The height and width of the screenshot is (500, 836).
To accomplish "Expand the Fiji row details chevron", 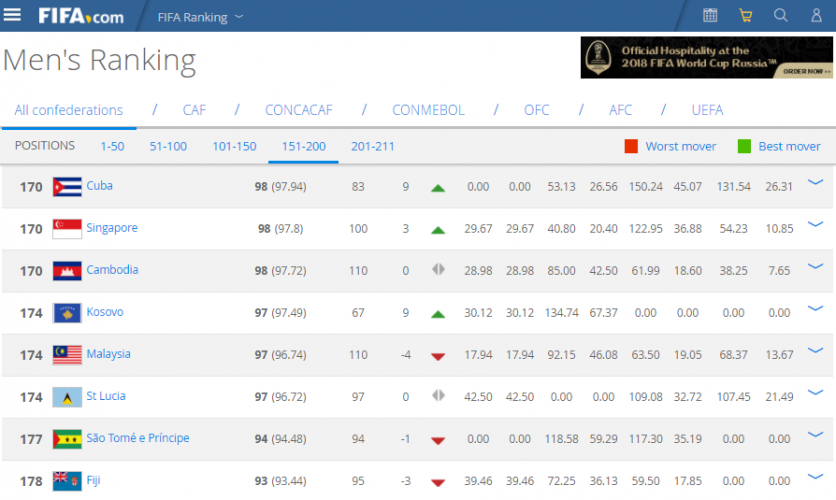I will (x=815, y=477).
